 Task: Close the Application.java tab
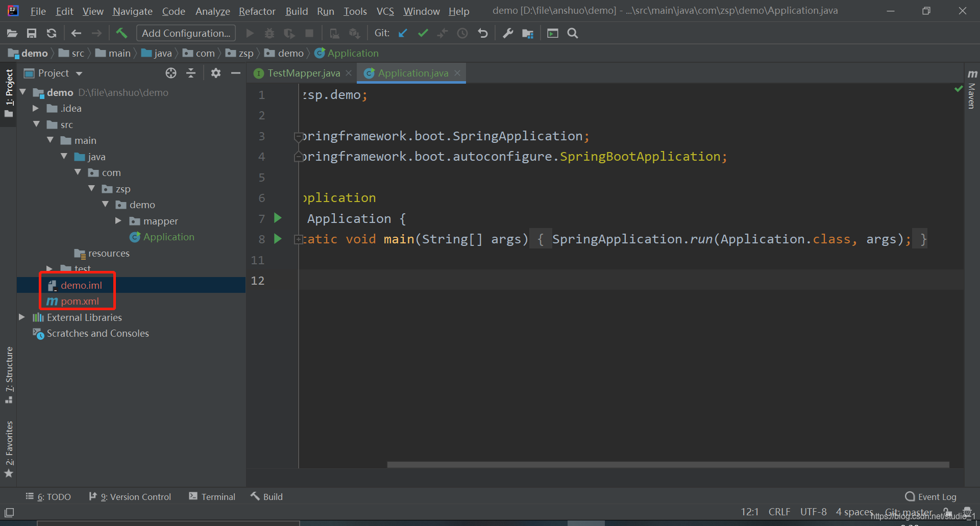[457, 73]
